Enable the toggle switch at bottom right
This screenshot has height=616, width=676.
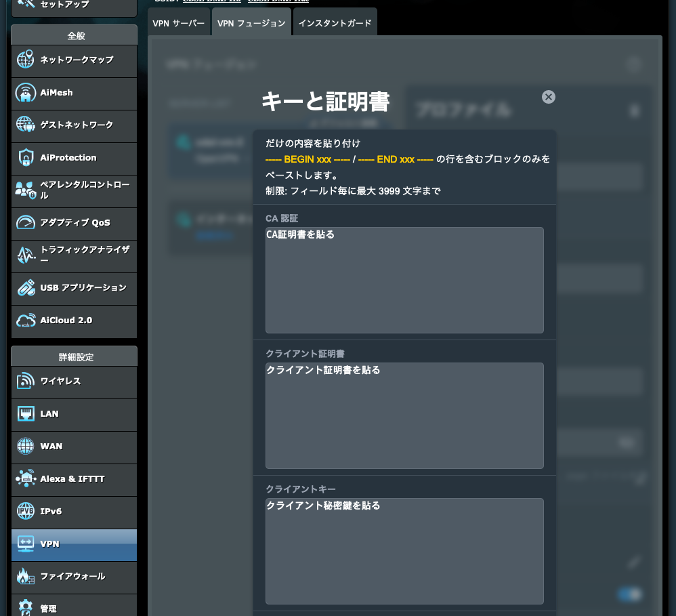(x=629, y=594)
